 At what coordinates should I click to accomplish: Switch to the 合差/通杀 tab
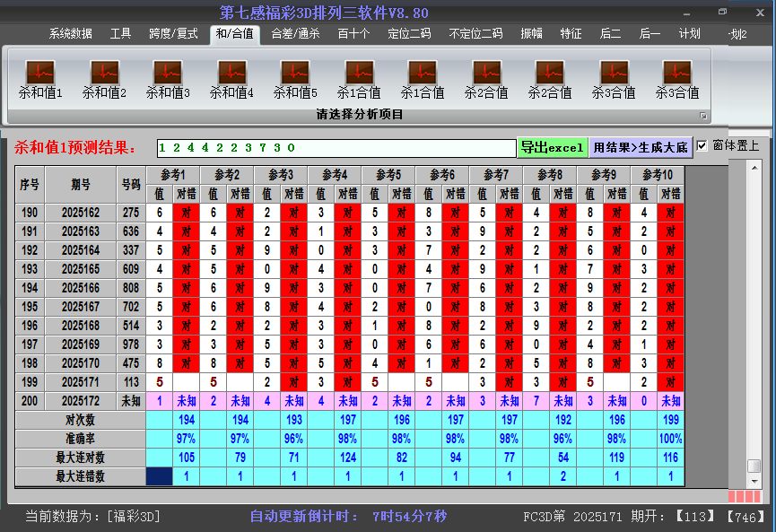pos(295,34)
